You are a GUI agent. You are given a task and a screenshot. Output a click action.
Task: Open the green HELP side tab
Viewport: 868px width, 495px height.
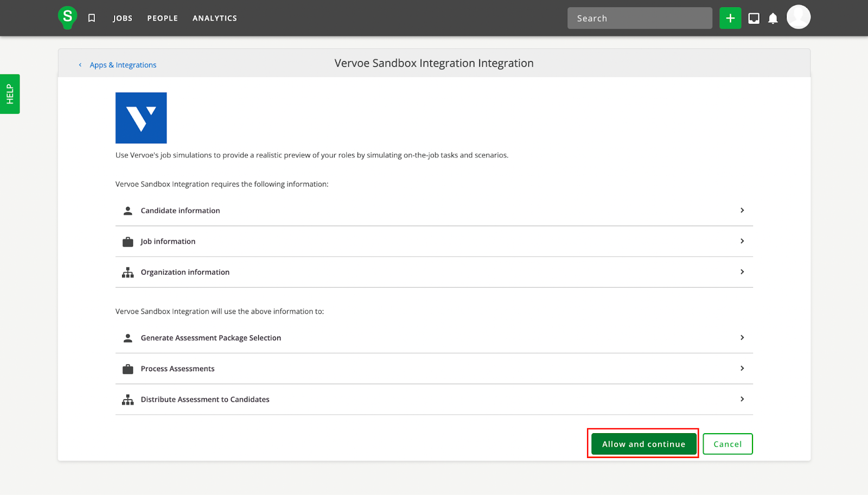click(x=10, y=94)
